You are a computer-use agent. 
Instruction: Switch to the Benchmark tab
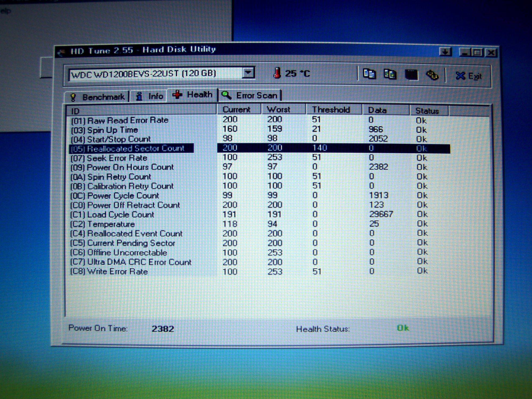97,97
